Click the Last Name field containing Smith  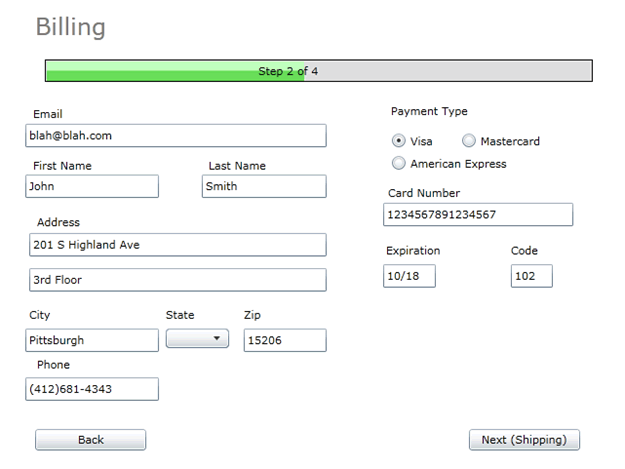click(x=264, y=186)
